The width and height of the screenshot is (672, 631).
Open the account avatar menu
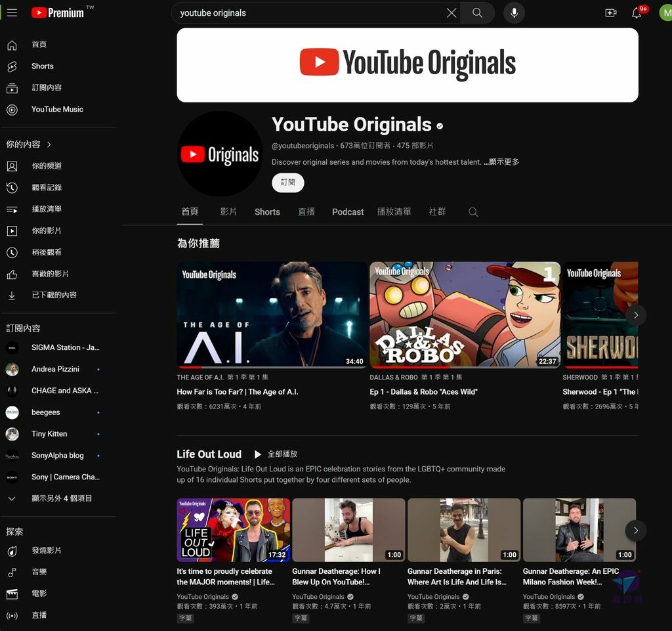tap(665, 13)
